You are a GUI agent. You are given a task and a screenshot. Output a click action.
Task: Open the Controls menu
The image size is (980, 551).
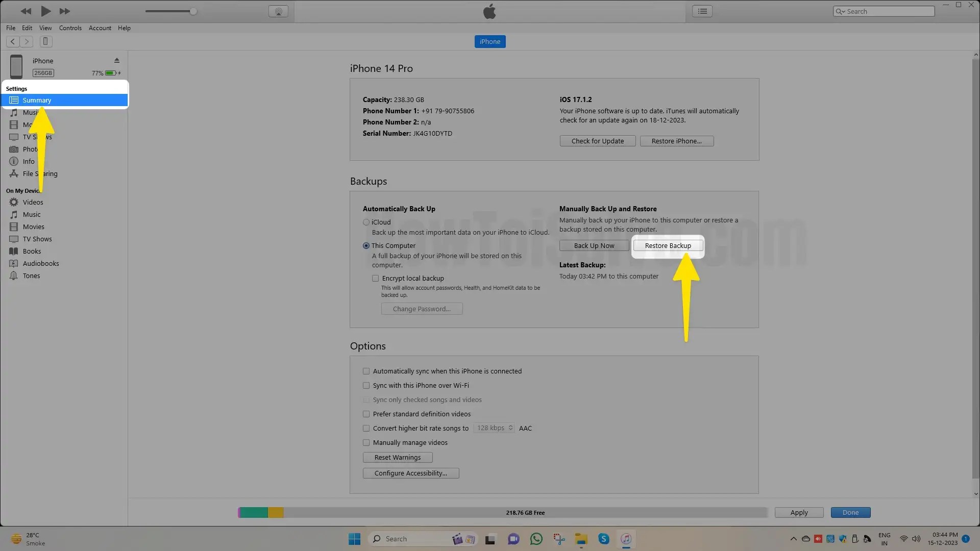tap(70, 28)
